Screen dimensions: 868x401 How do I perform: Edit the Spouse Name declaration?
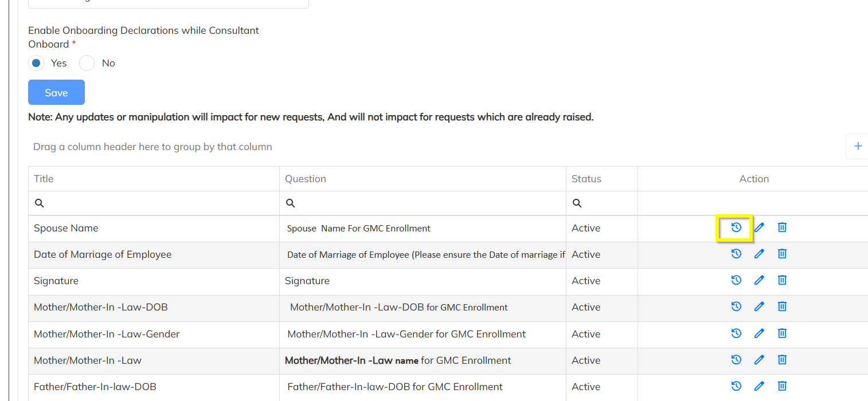point(759,227)
